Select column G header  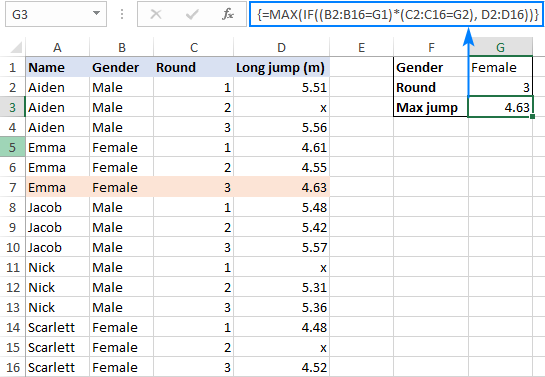[x=500, y=47]
